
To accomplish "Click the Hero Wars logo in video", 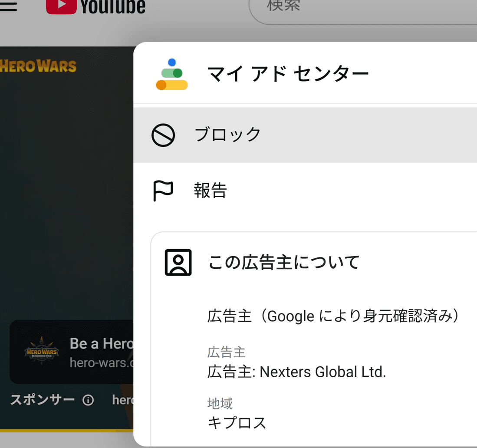I will click(38, 66).
